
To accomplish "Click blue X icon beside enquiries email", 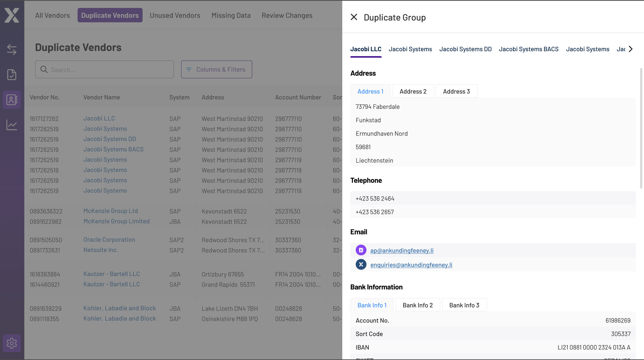I will coord(361,264).
